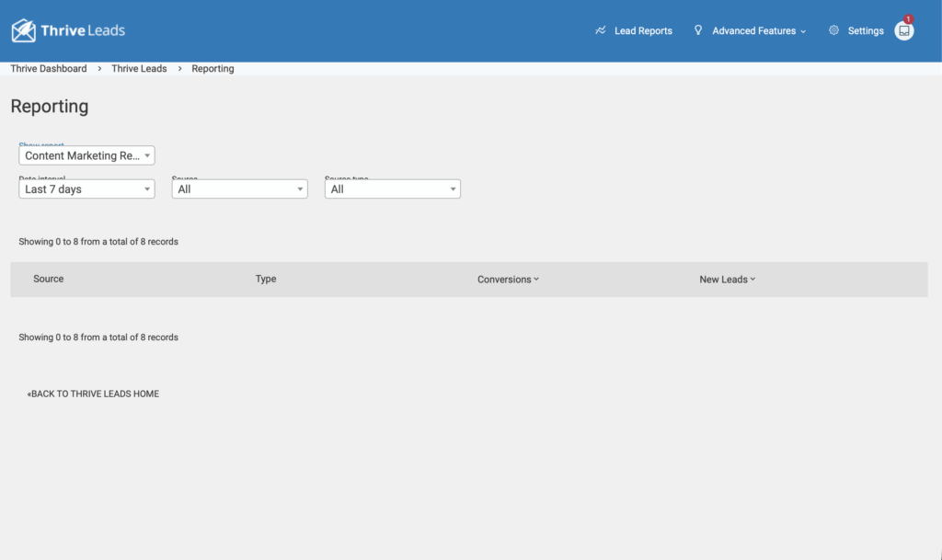Click the Lead Reports chart icon
Screen dimensions: 942x560
[601, 30]
